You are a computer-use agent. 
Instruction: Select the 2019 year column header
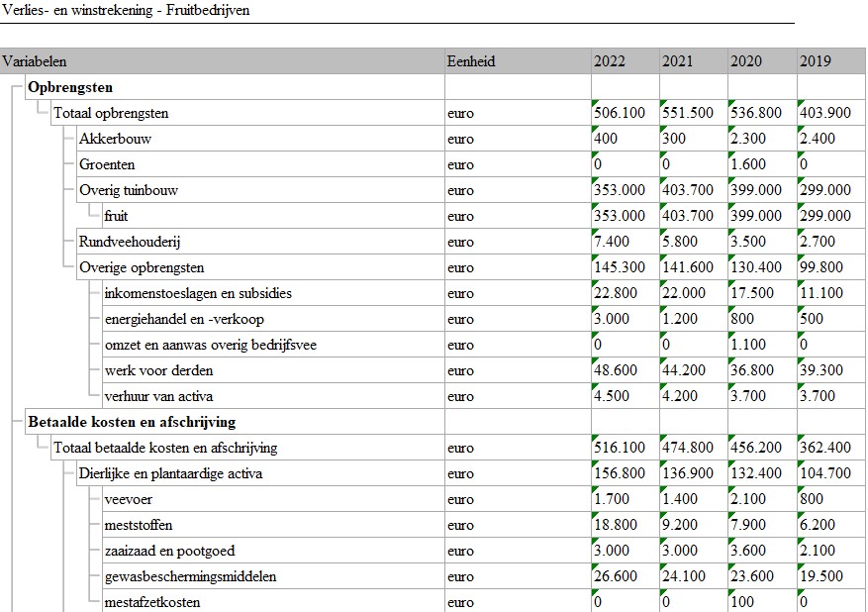click(815, 61)
